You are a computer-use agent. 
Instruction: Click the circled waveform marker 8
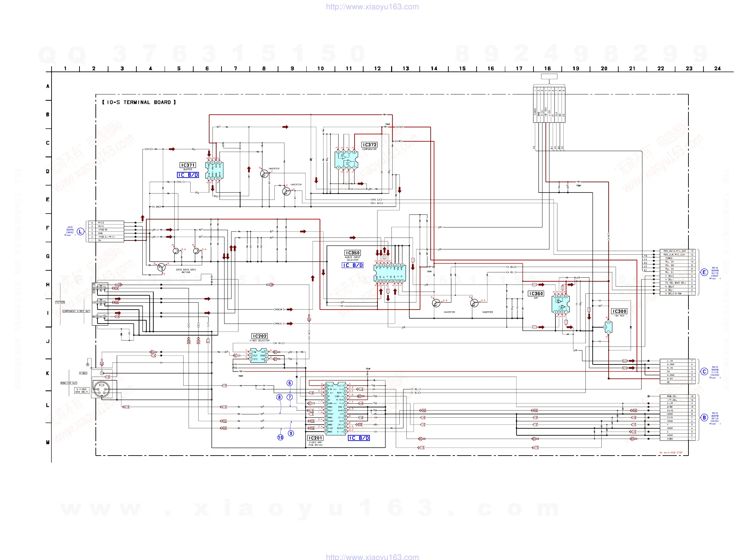click(279, 397)
